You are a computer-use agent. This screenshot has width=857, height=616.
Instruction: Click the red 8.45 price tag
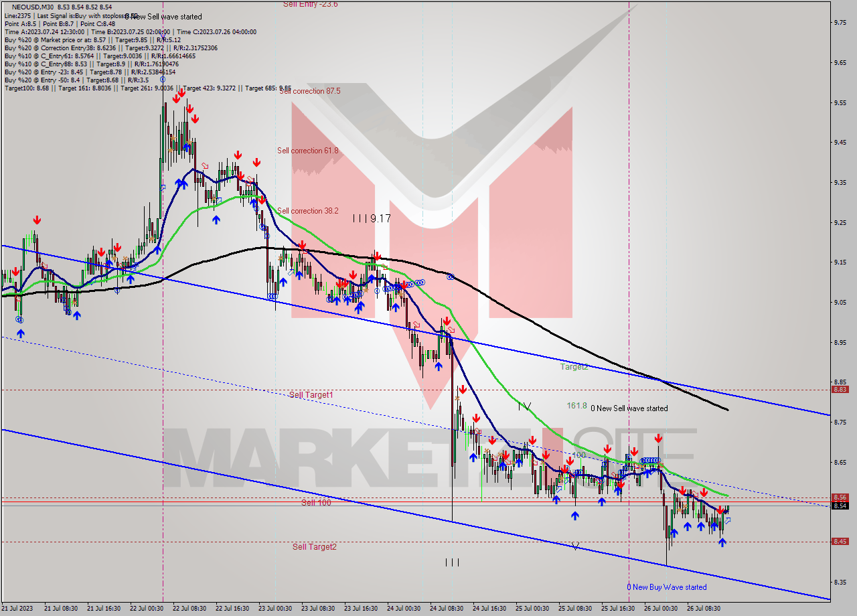tap(840, 542)
